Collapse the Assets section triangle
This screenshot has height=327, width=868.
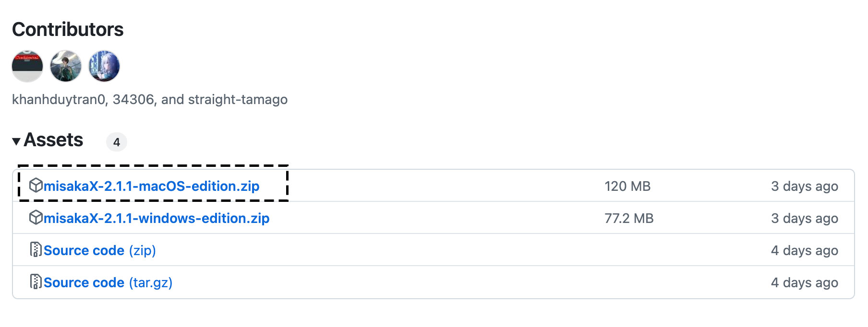pyautogui.click(x=16, y=141)
